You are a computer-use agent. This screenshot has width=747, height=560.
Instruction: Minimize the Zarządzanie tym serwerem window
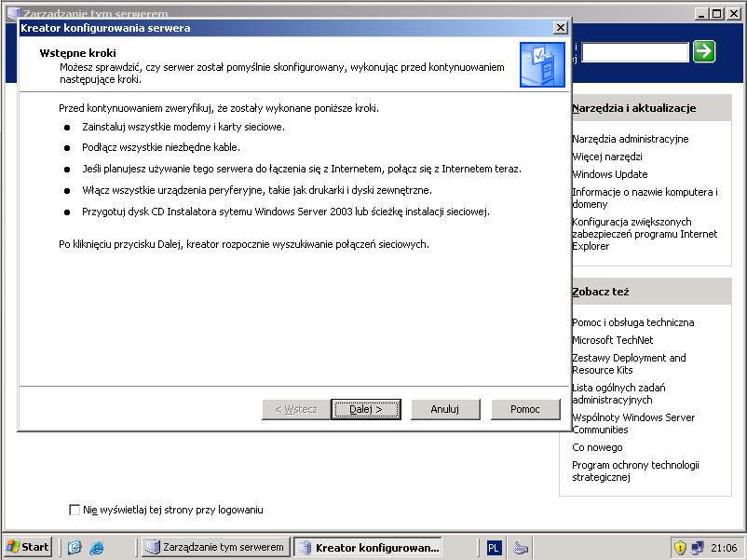pos(701,13)
